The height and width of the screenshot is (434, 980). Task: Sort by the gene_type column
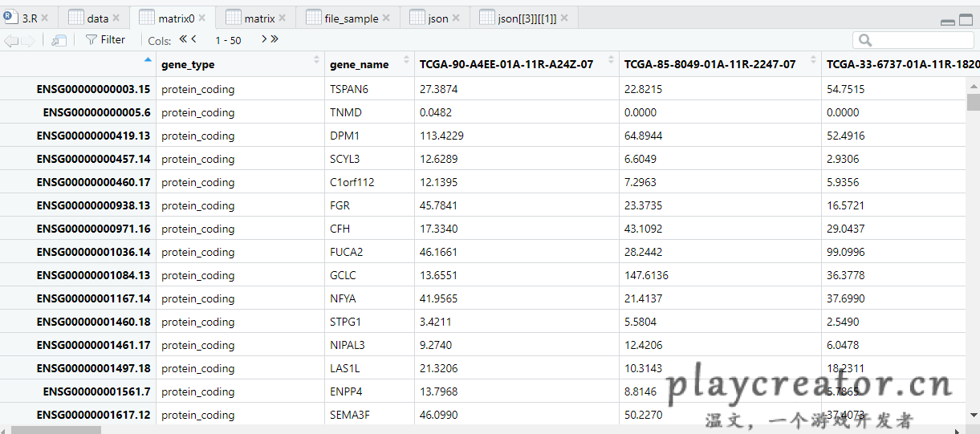315,64
